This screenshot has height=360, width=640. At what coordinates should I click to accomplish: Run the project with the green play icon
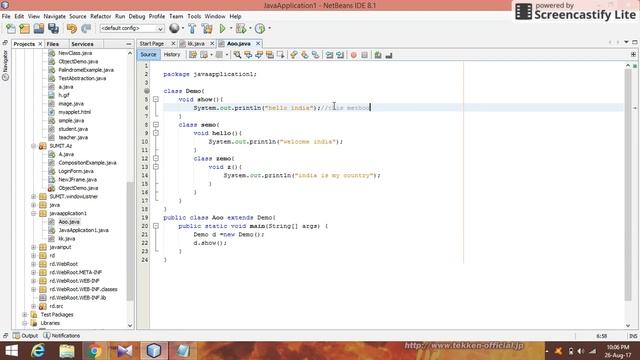222,29
